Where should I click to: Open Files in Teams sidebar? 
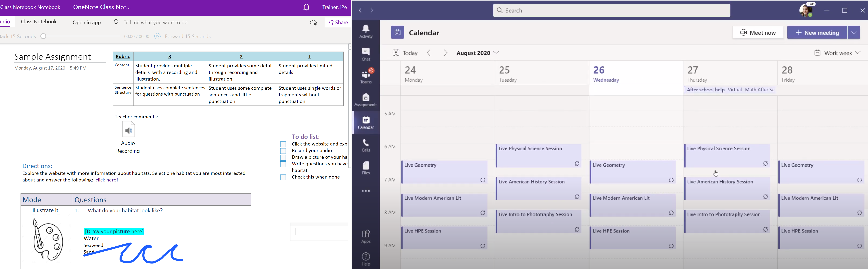pyautogui.click(x=366, y=168)
